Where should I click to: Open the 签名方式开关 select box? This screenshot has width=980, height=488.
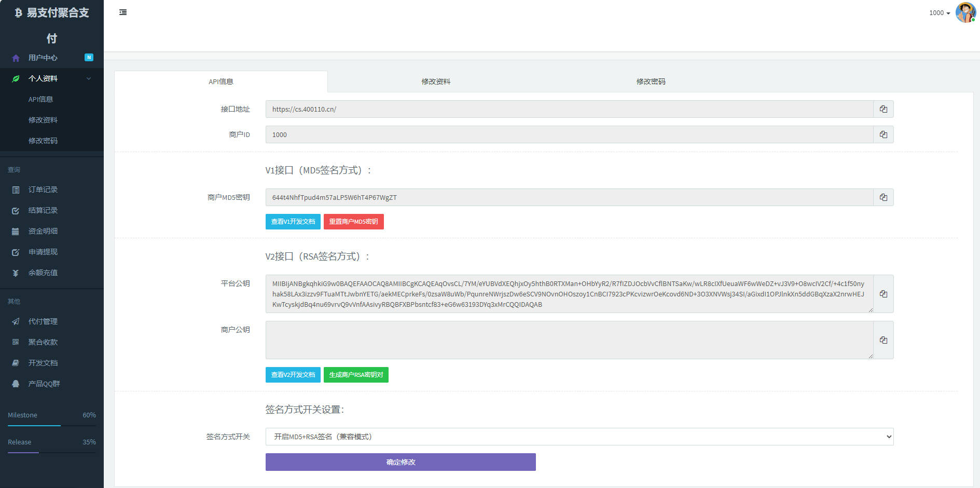tap(579, 437)
